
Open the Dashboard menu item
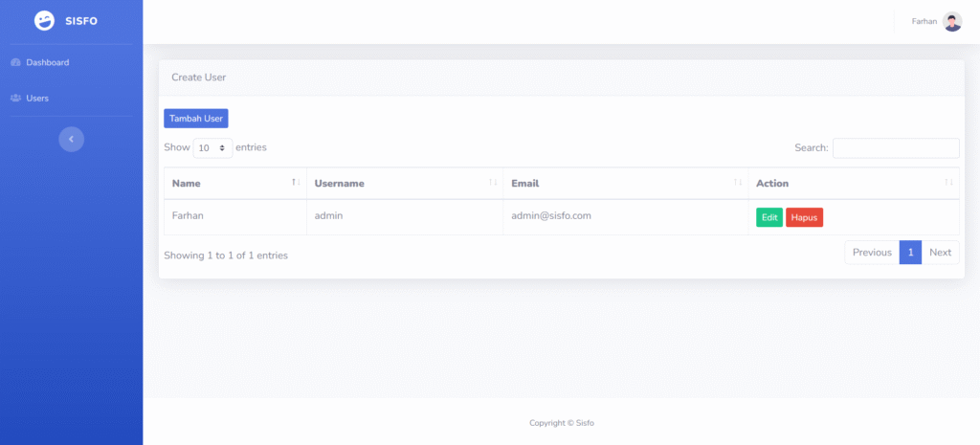click(x=47, y=63)
